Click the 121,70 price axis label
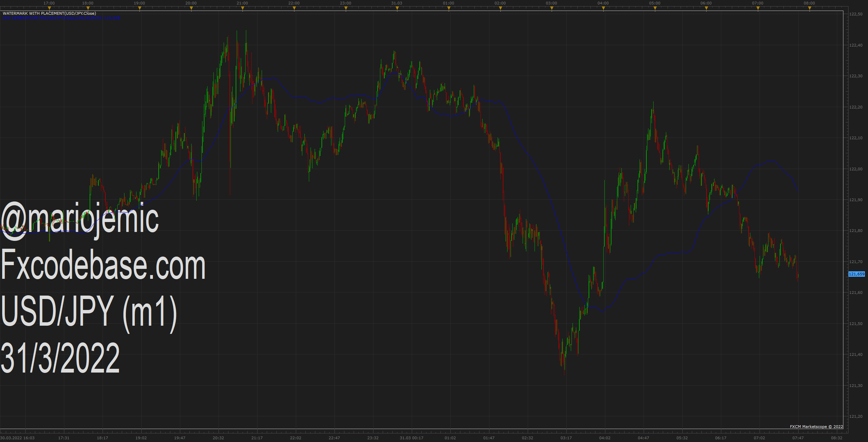Viewport: 868px width, 442px height. 856,262
